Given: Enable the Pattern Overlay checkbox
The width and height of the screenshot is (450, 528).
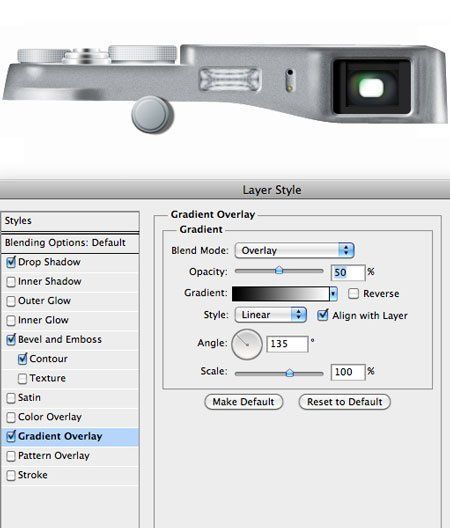Looking at the screenshot, I should (x=11, y=456).
